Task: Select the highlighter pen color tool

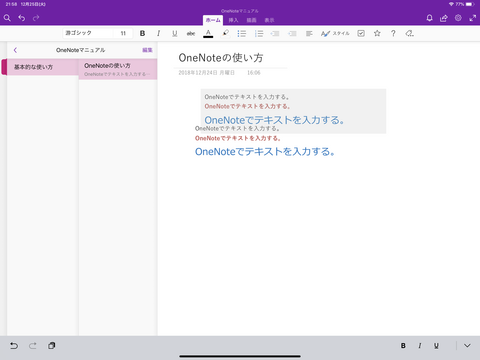Action: 226,33
